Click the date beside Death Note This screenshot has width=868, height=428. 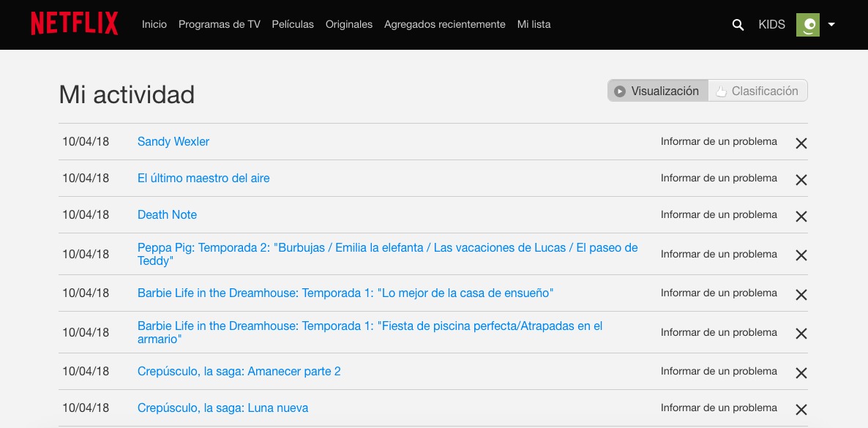pos(86,214)
